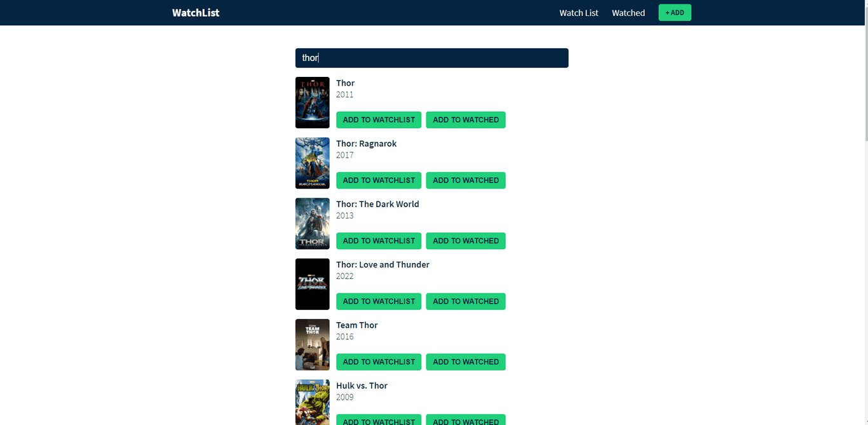Open the Hulk vs. Thor title link

(362, 385)
